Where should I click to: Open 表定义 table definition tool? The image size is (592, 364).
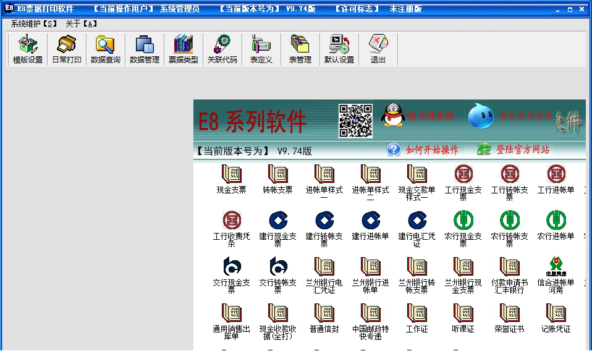click(261, 49)
